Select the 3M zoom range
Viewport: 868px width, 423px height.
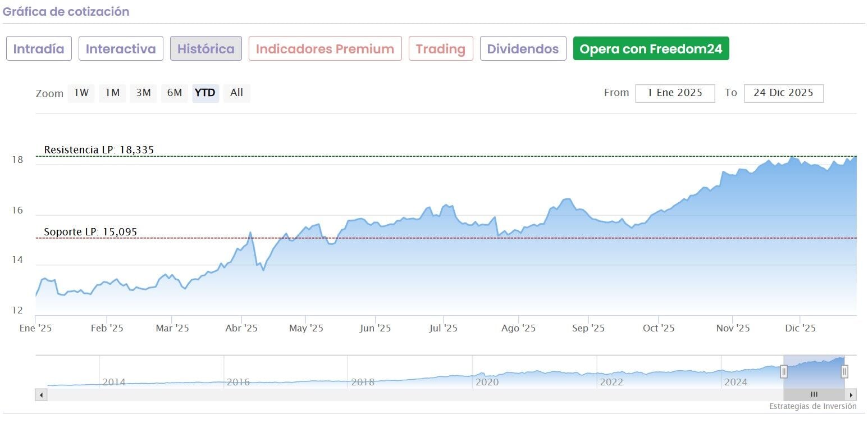coord(143,93)
